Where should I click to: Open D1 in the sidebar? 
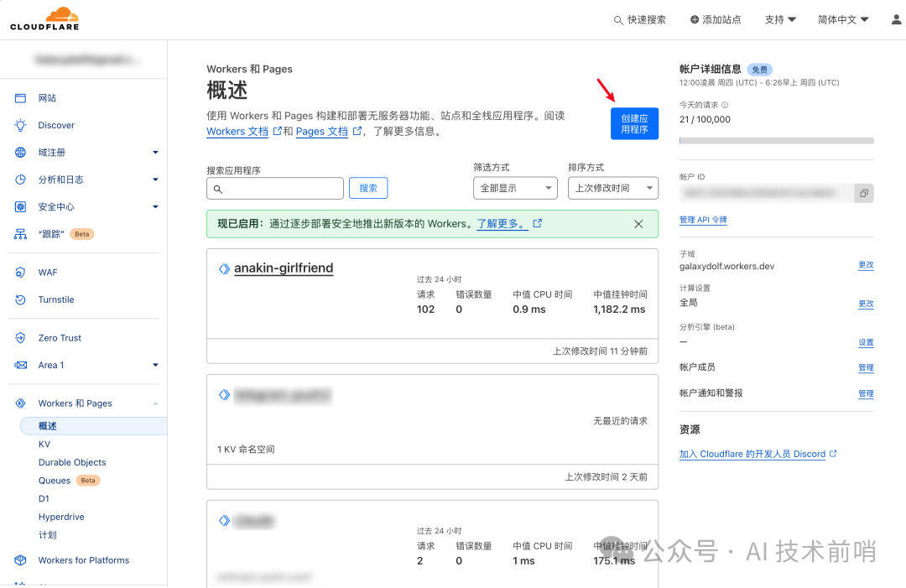point(44,498)
